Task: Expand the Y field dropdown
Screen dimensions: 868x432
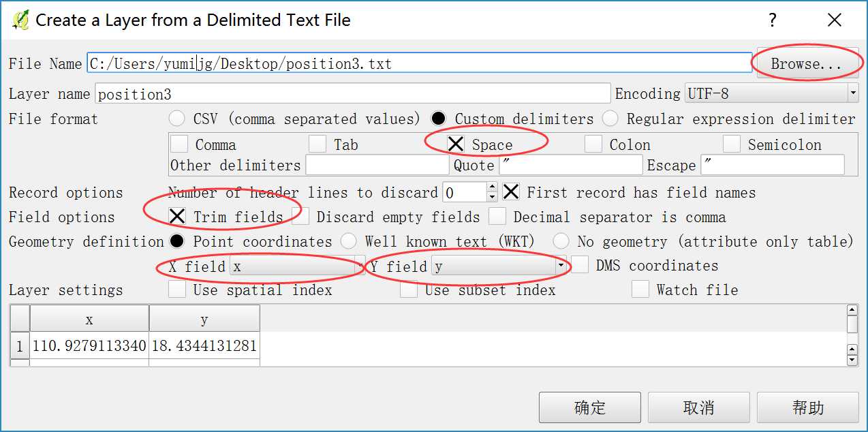Action: [x=500, y=266]
